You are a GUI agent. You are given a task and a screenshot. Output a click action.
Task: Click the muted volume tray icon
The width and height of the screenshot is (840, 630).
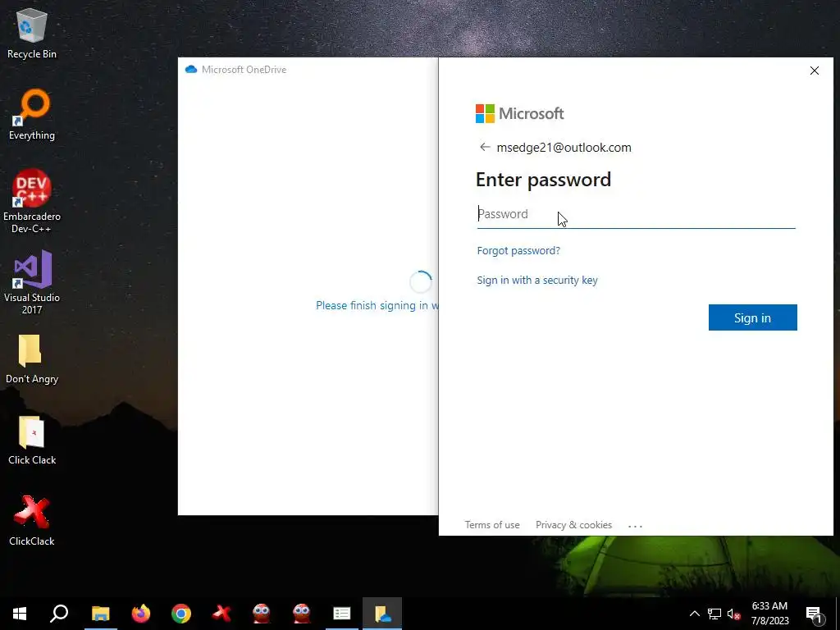734,614
